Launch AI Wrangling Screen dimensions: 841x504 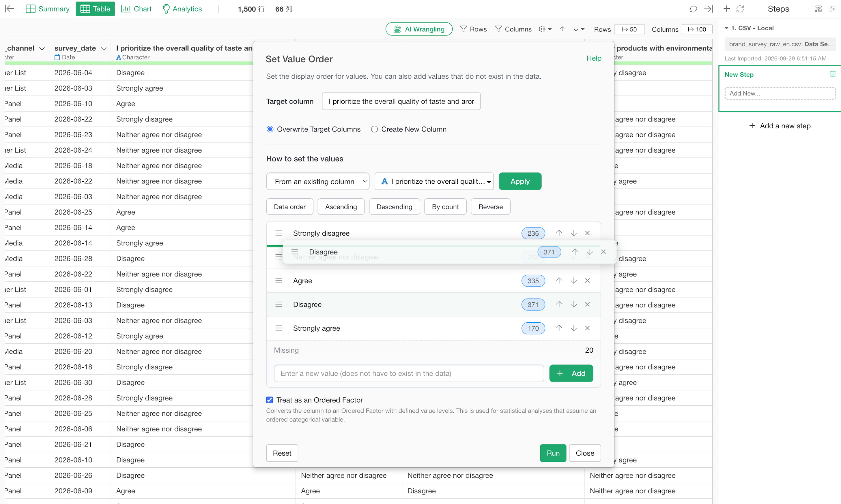coord(419,29)
